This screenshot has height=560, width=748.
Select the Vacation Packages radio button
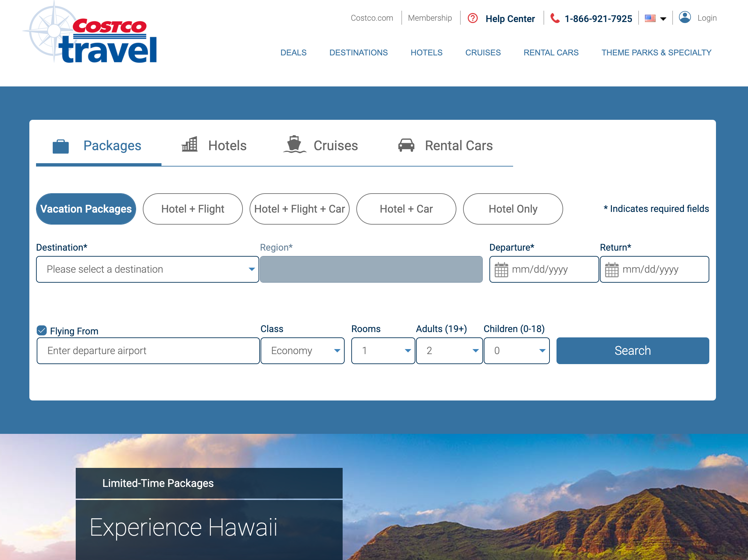(x=86, y=208)
